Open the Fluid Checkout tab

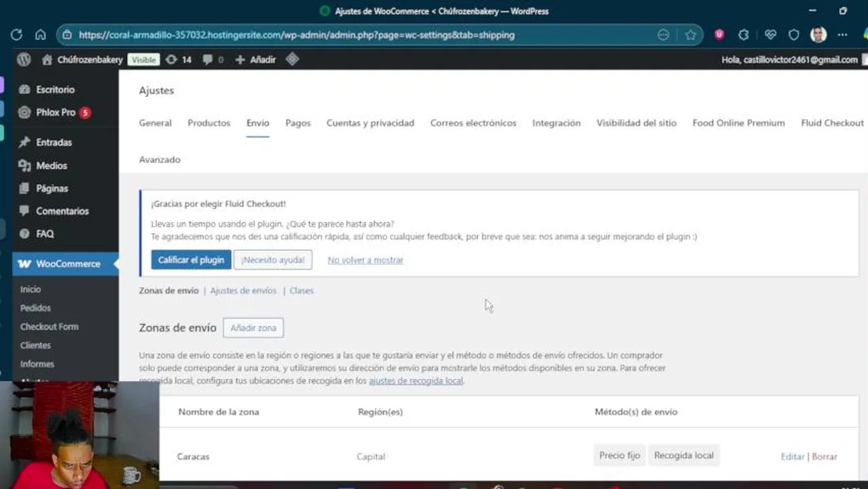tap(832, 123)
